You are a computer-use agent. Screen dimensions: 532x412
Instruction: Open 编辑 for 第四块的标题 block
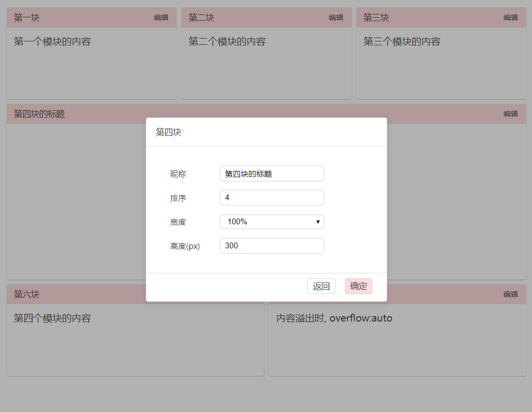[x=510, y=114]
